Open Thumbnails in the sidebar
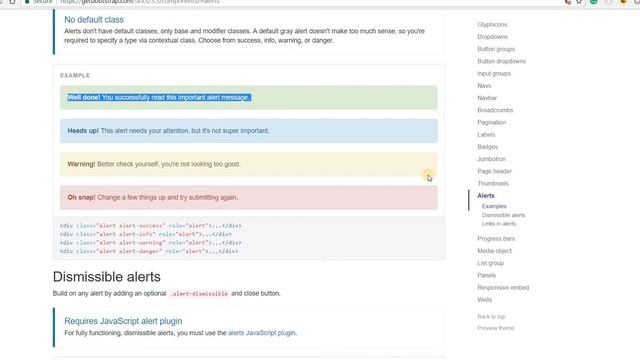The image size is (640, 360). [x=493, y=184]
